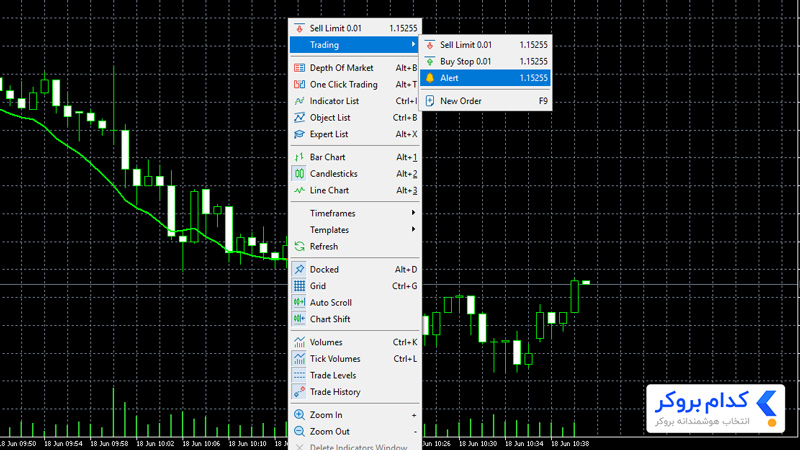Click the Sell Limit icon at top of context menu
Screen dimensions: 800x450
click(299, 28)
